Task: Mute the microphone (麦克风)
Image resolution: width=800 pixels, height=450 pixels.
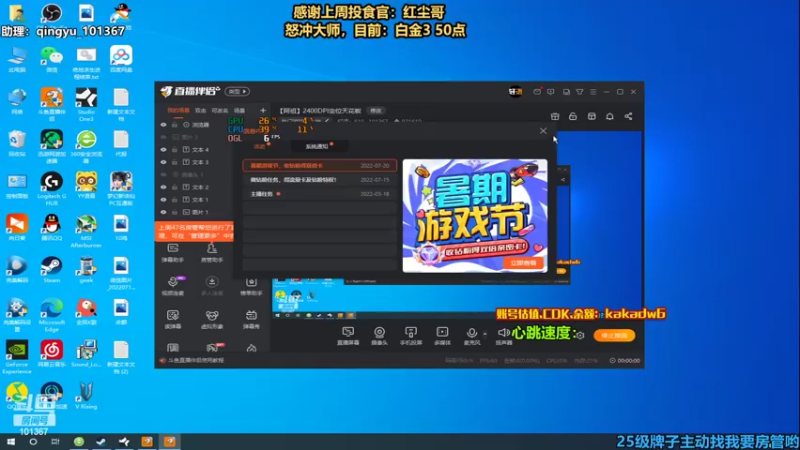Action: [472, 336]
